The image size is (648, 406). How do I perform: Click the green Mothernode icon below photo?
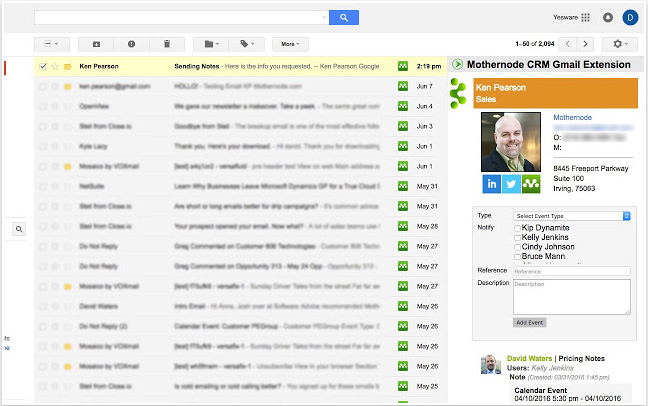[531, 184]
